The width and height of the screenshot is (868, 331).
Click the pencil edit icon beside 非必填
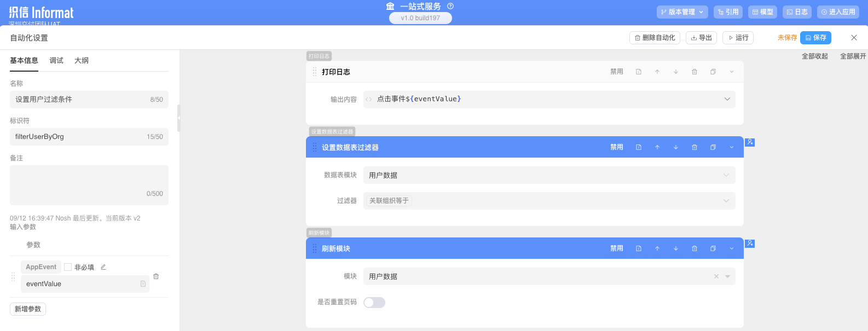point(103,267)
